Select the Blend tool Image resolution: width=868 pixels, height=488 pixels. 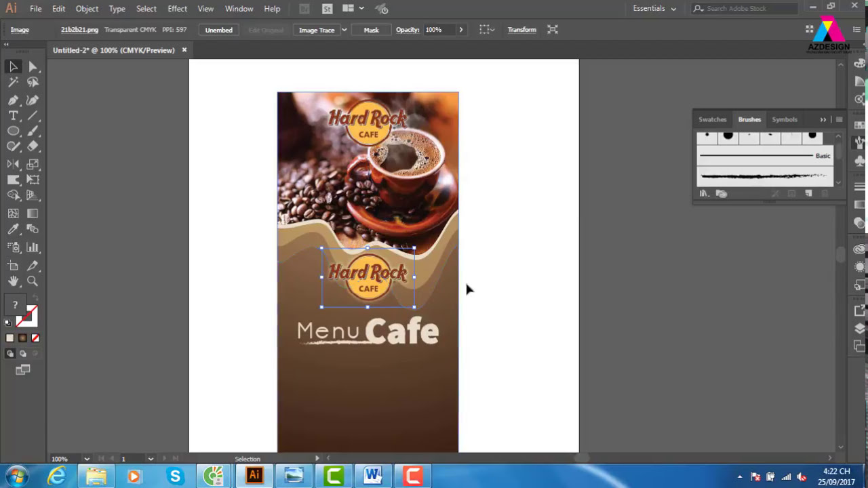[33, 230]
